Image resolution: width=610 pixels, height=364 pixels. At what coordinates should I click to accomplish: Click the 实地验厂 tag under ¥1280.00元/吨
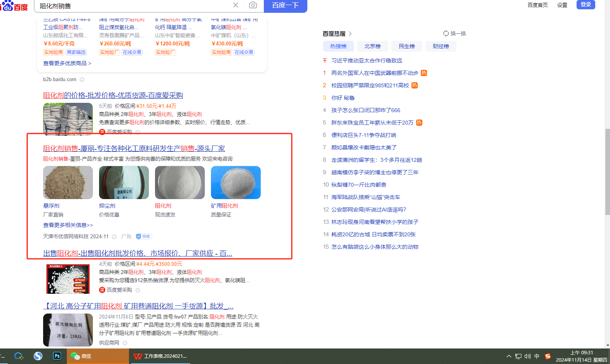pyautogui.click(x=166, y=52)
